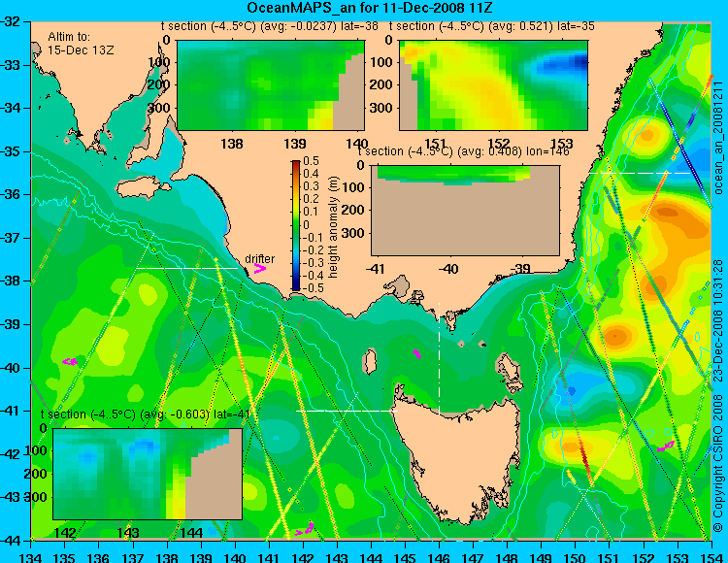Screen dimensions: 728x563
Task: Click the 0.5 tick on the color bar
Action: coord(311,161)
